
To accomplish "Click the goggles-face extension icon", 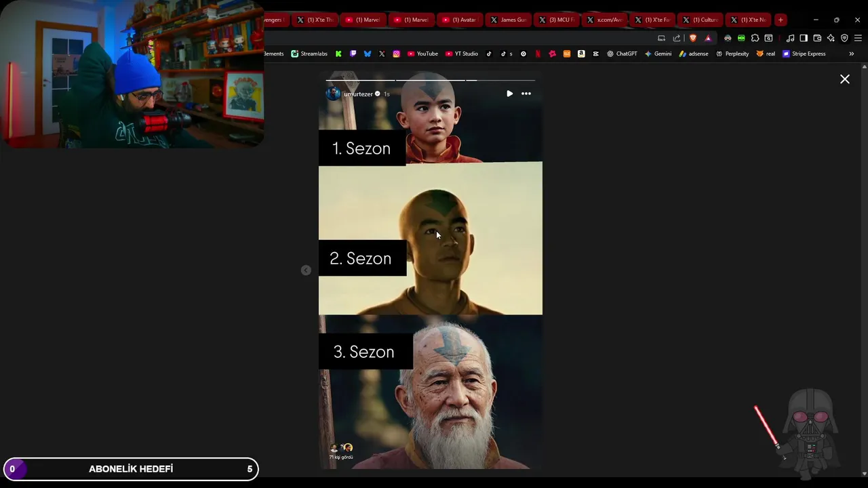I will tap(728, 38).
